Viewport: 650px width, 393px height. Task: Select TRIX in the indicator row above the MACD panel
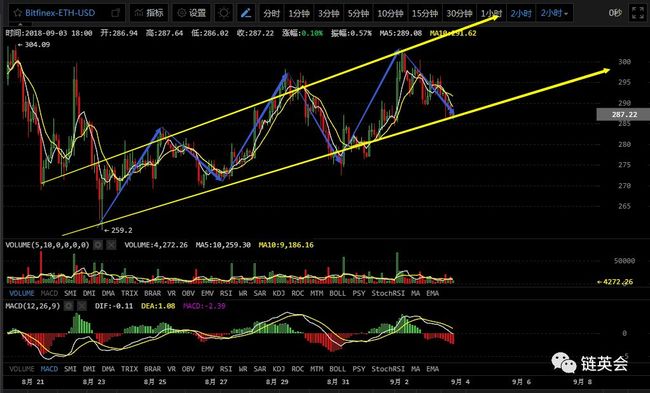129,293
